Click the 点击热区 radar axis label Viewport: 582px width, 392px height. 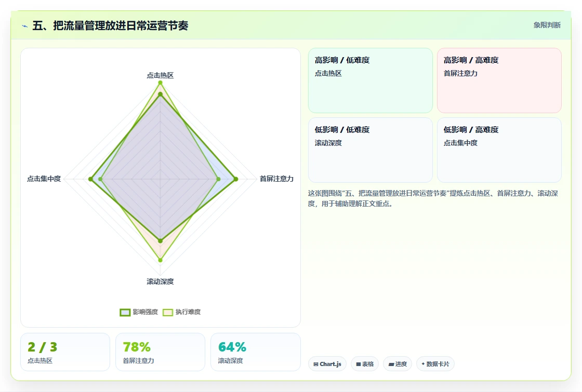click(x=160, y=75)
